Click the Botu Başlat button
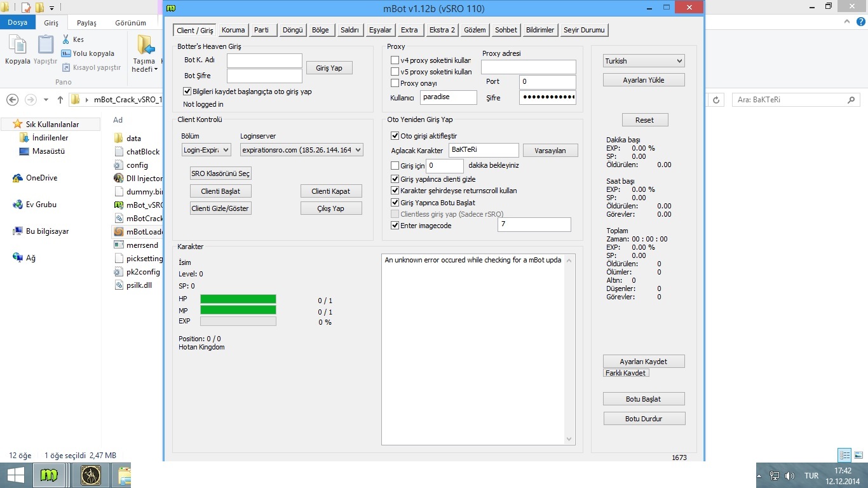The image size is (868, 488). click(644, 399)
